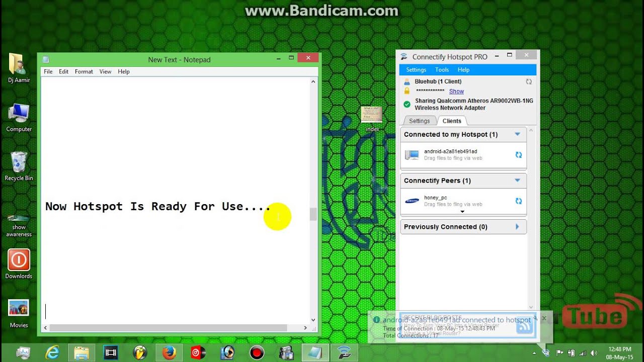Show hidden system tray icons
This screenshot has width=644, height=362.
click(534, 353)
